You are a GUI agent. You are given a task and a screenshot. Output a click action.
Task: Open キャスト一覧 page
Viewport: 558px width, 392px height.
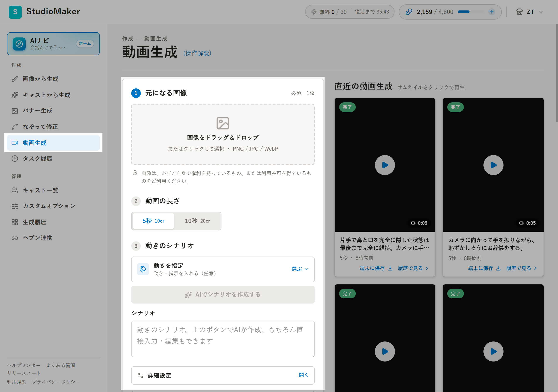(53, 190)
